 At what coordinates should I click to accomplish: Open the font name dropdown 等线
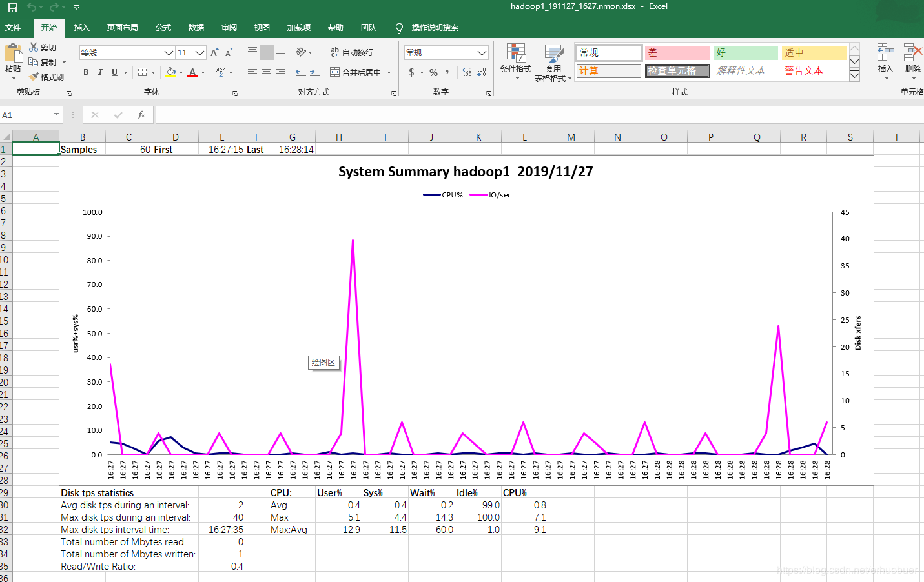click(x=168, y=53)
